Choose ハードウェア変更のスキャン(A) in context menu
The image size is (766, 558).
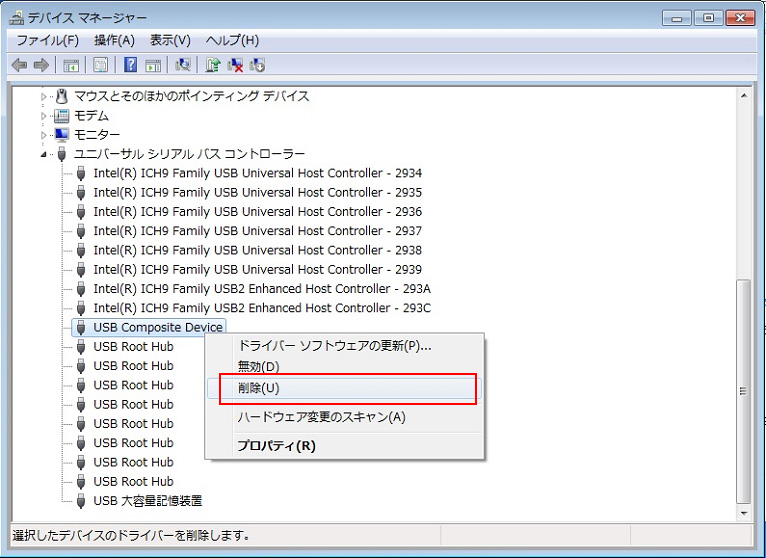tap(344, 417)
